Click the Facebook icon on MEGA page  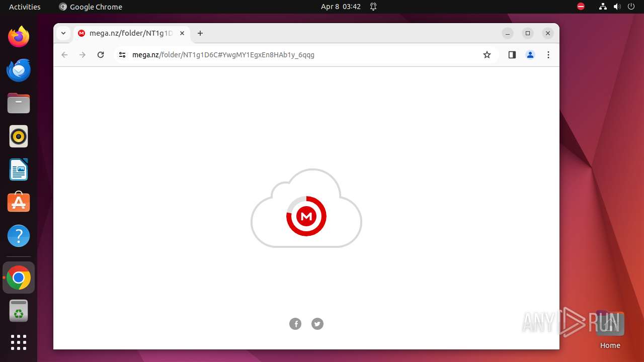pyautogui.click(x=295, y=324)
